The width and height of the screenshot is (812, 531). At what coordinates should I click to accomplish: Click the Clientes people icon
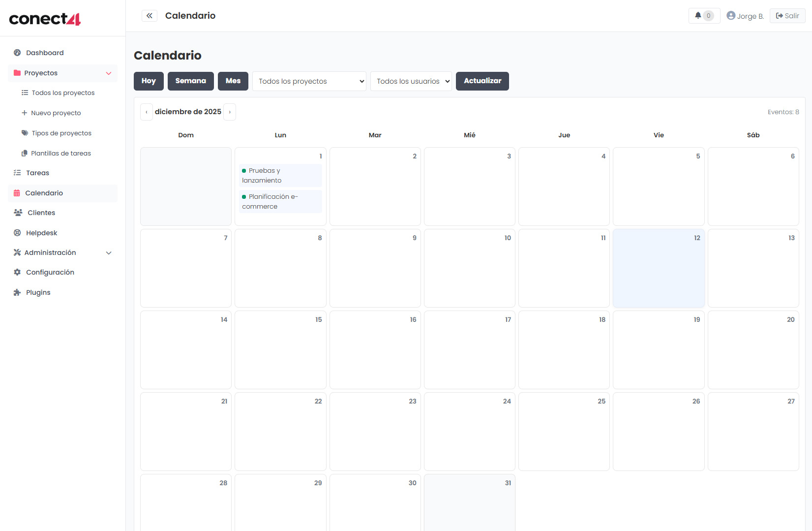18,213
